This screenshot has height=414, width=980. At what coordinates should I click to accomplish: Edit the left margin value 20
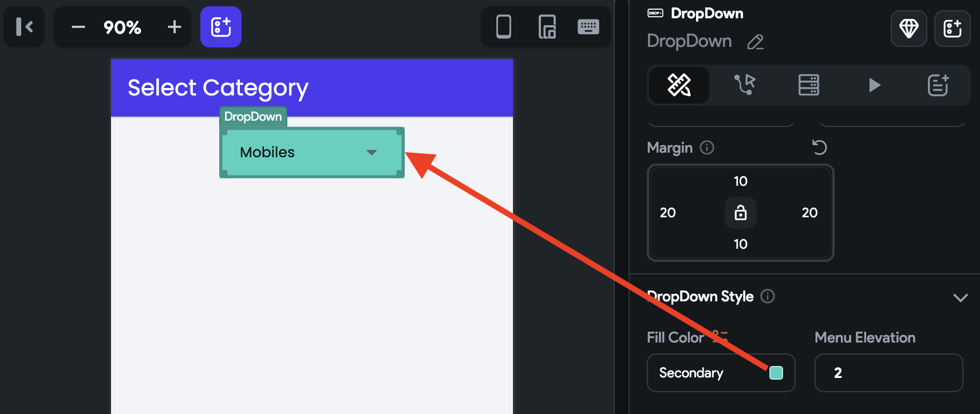[668, 213]
